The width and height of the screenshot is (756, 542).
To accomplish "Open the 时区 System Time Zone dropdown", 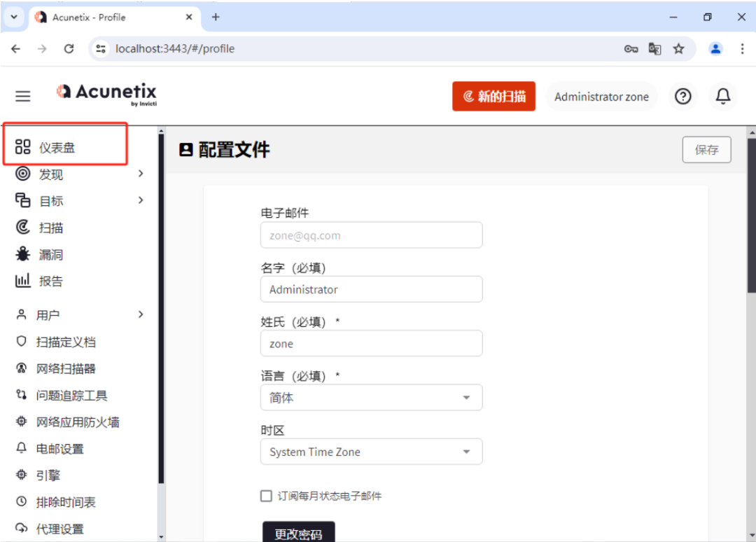I will tap(371, 452).
